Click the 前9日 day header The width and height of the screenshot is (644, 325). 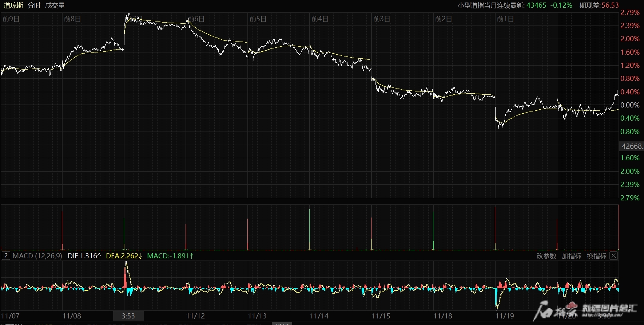tap(11, 19)
